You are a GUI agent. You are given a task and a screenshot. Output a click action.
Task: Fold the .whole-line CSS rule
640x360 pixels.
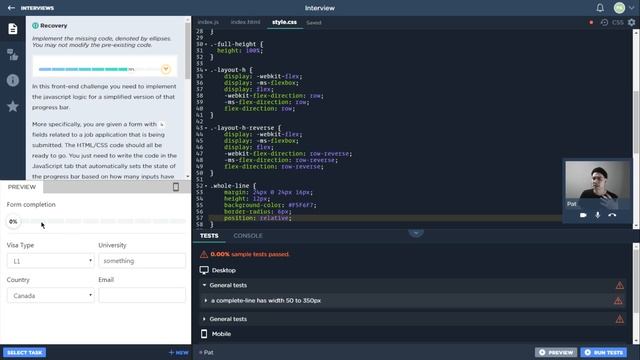[206, 186]
